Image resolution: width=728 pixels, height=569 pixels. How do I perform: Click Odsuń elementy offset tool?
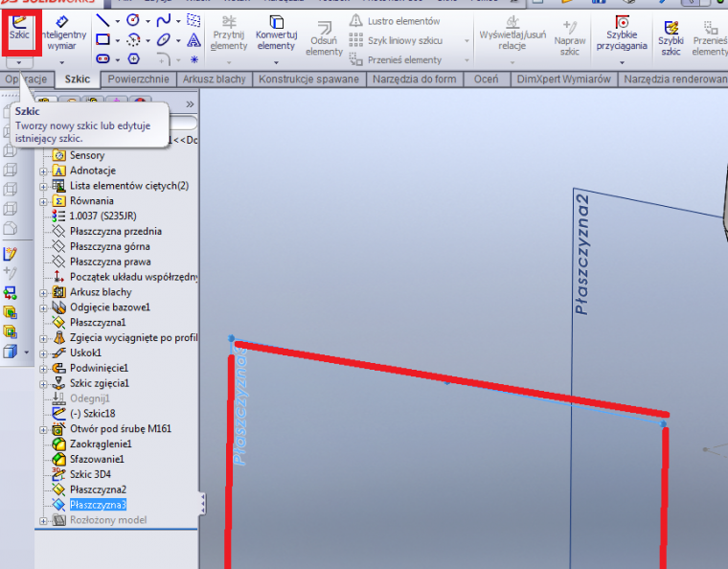click(x=324, y=39)
